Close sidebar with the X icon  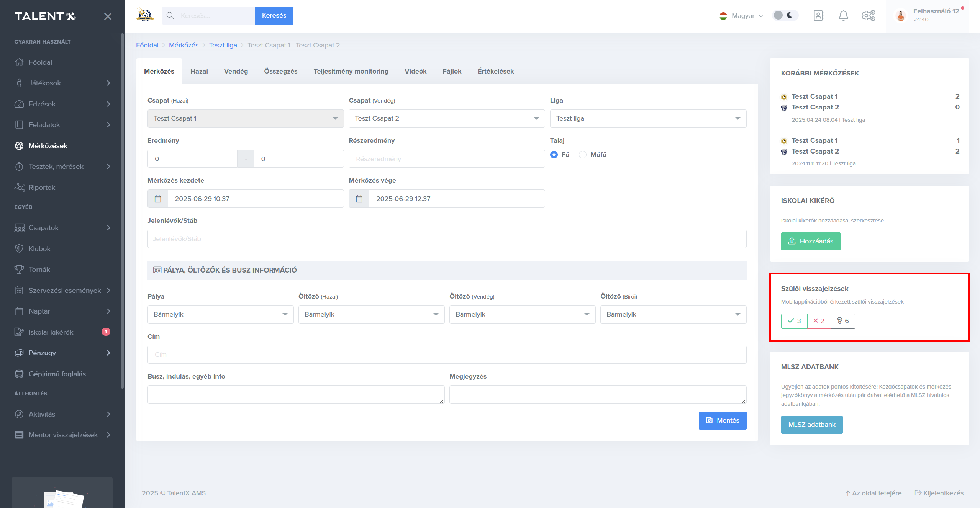pos(108,16)
